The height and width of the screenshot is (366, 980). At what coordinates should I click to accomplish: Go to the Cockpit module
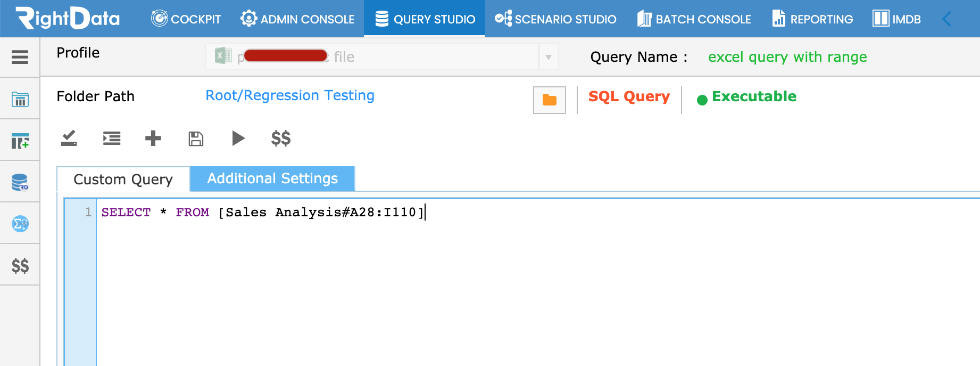click(x=186, y=19)
